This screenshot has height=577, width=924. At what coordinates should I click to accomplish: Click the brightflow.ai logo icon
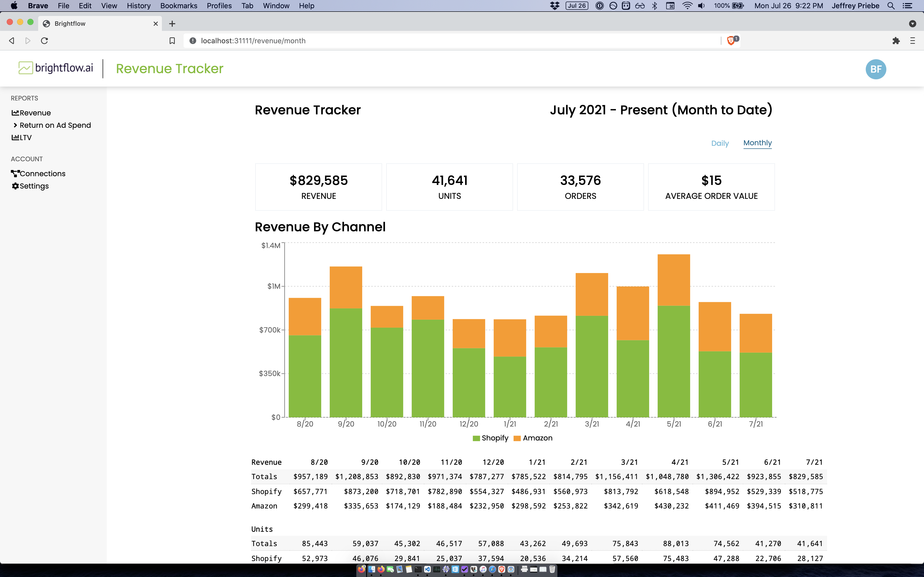pyautogui.click(x=26, y=68)
